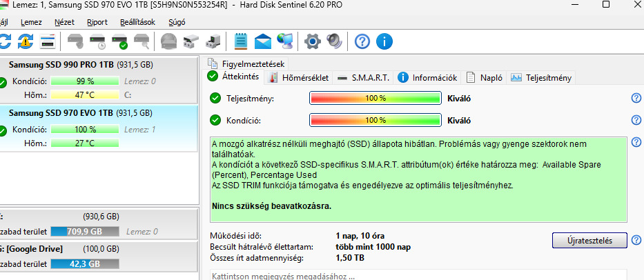This screenshot has height=280, width=644.
Task: Click the second of the two drive-with-boxes icons
Action: tap(213, 41)
